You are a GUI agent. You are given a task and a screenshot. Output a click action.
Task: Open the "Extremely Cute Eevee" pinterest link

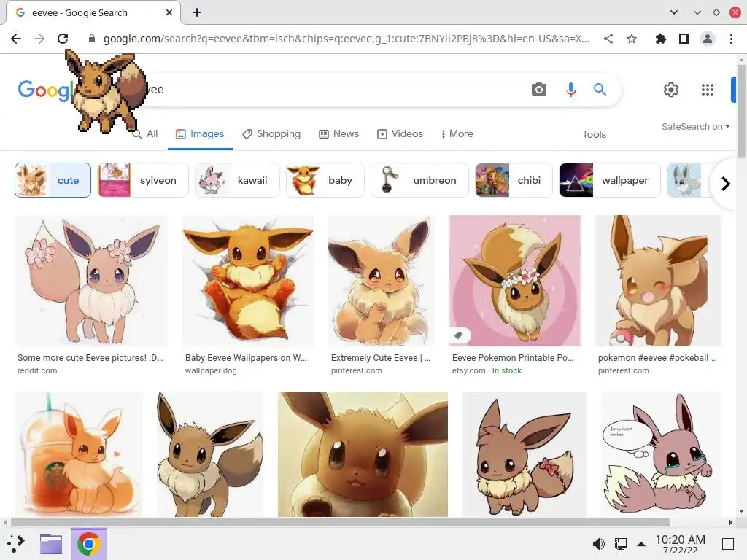[x=380, y=357]
